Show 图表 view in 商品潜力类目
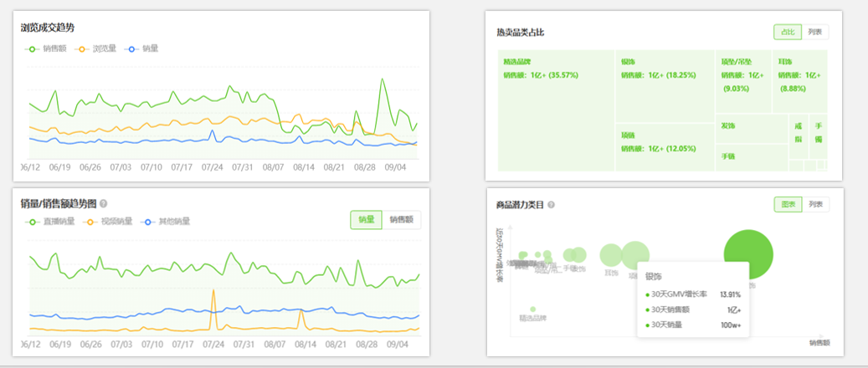This screenshot has height=368, width=868. point(788,204)
